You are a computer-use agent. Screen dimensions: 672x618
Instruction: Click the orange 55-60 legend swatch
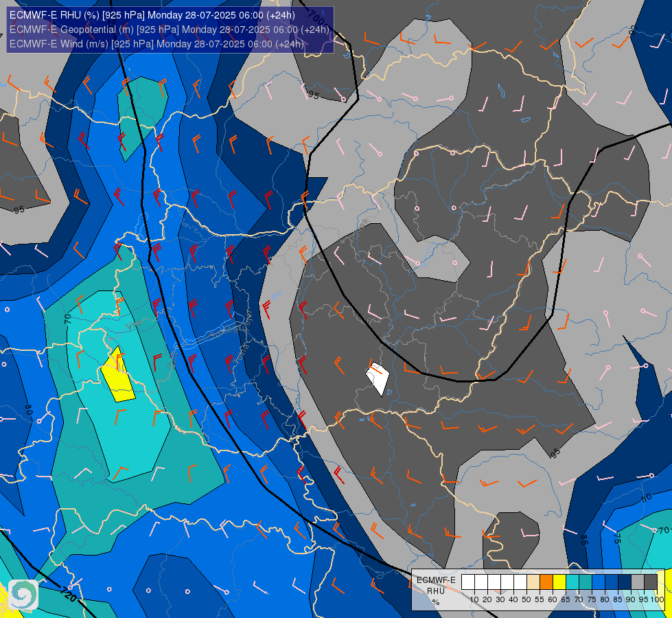click(546, 582)
